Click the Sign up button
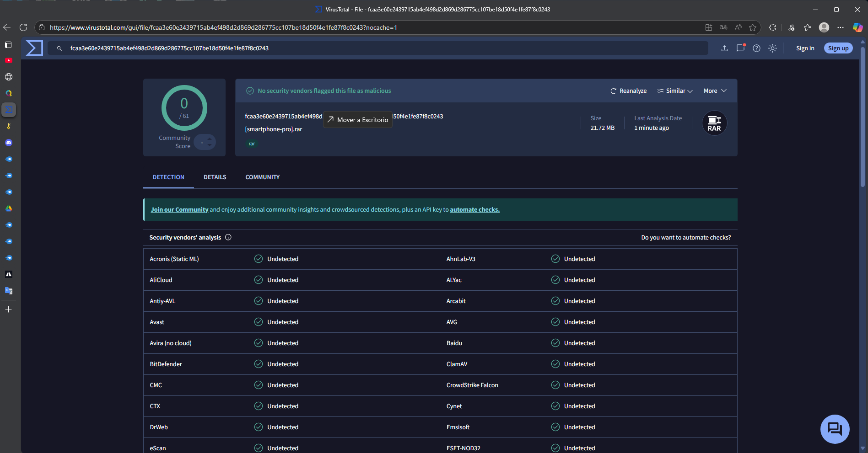This screenshot has height=453, width=868. pyautogui.click(x=838, y=48)
